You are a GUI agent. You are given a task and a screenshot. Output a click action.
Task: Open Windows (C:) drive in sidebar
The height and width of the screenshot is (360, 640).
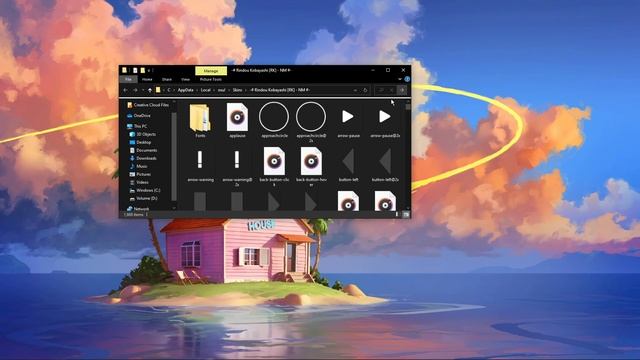coord(144,190)
